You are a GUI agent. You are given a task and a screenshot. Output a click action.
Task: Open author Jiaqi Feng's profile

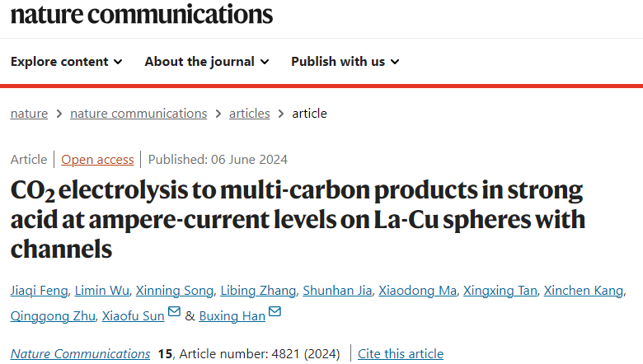click(x=40, y=291)
